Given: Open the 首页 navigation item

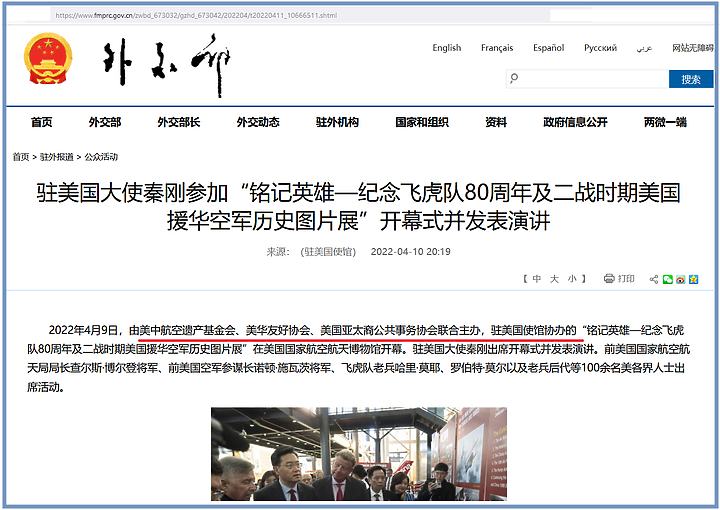Looking at the screenshot, I should [x=41, y=122].
